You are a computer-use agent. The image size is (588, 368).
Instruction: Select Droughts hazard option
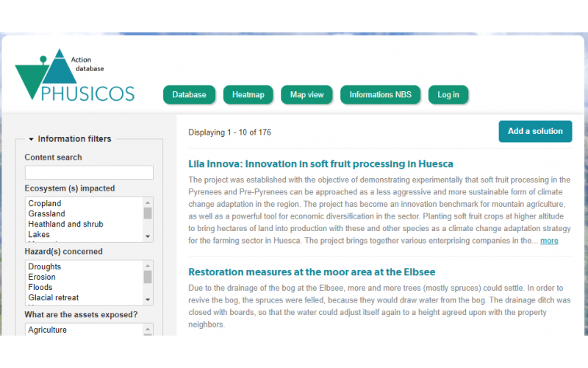[44, 266]
